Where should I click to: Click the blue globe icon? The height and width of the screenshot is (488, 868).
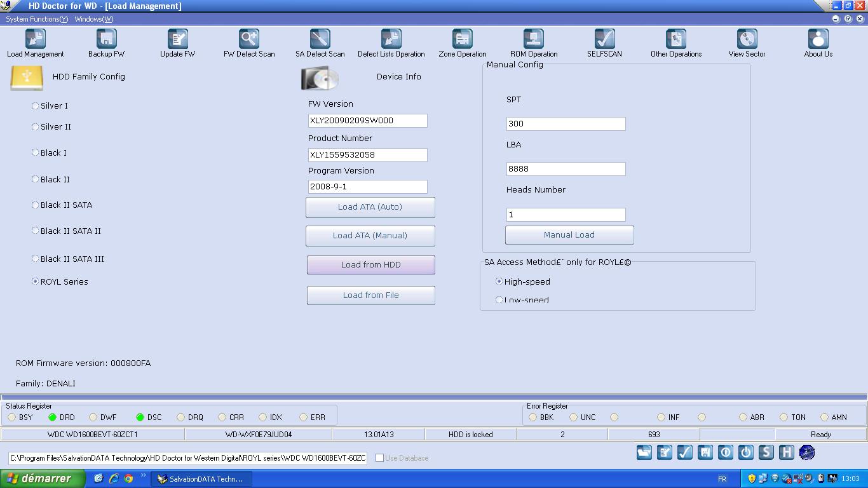click(807, 452)
